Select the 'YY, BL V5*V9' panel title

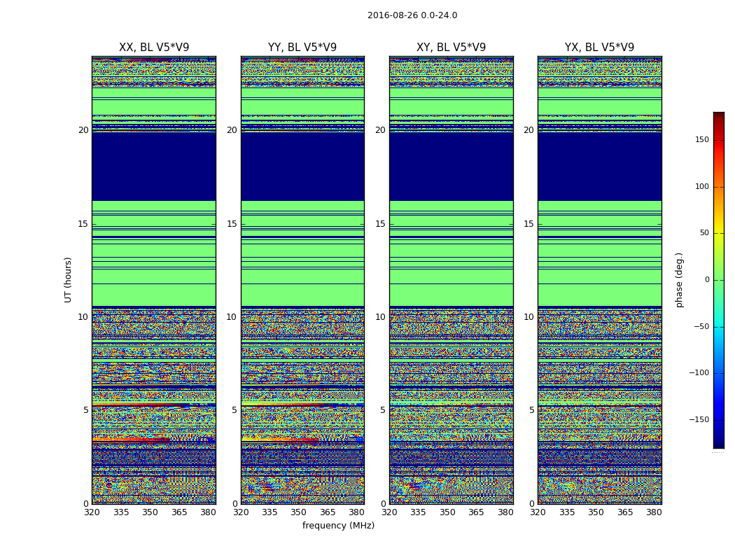pos(302,48)
